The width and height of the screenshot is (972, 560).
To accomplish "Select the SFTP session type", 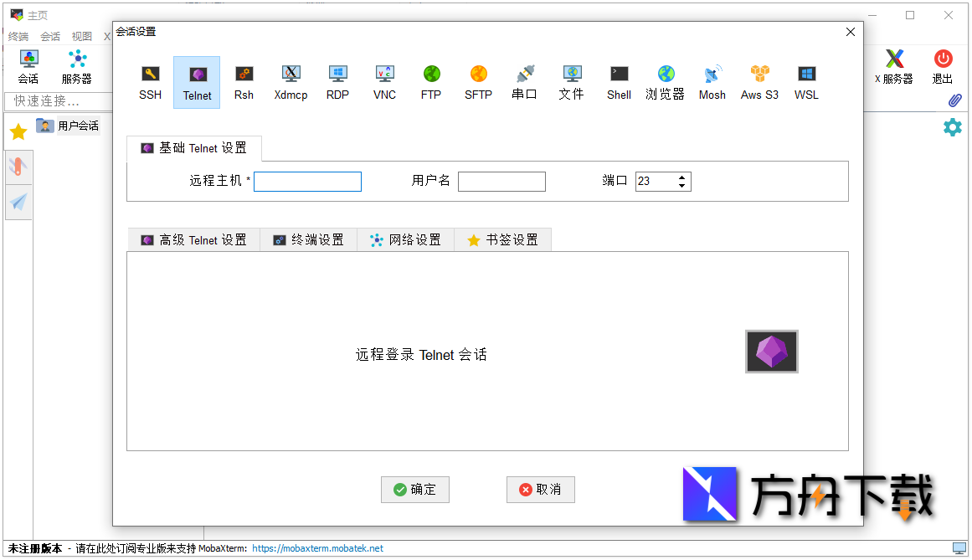I will (x=478, y=82).
